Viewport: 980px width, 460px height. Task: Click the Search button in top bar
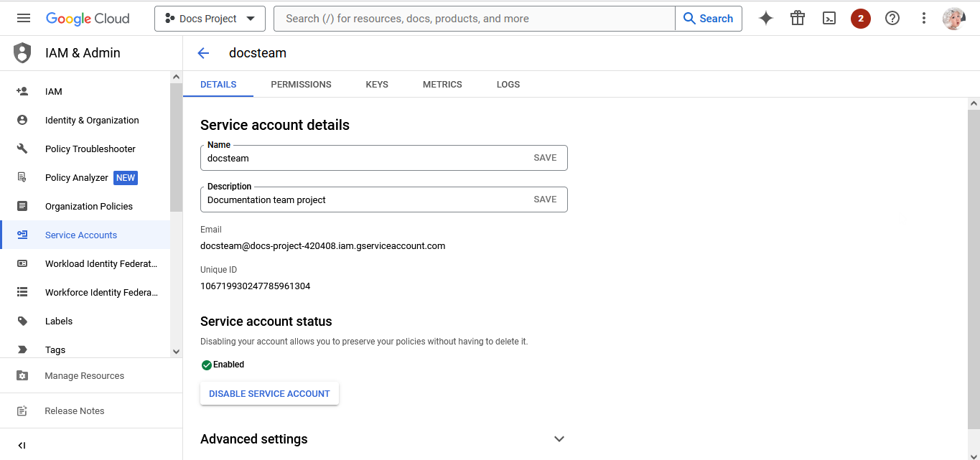tap(708, 19)
